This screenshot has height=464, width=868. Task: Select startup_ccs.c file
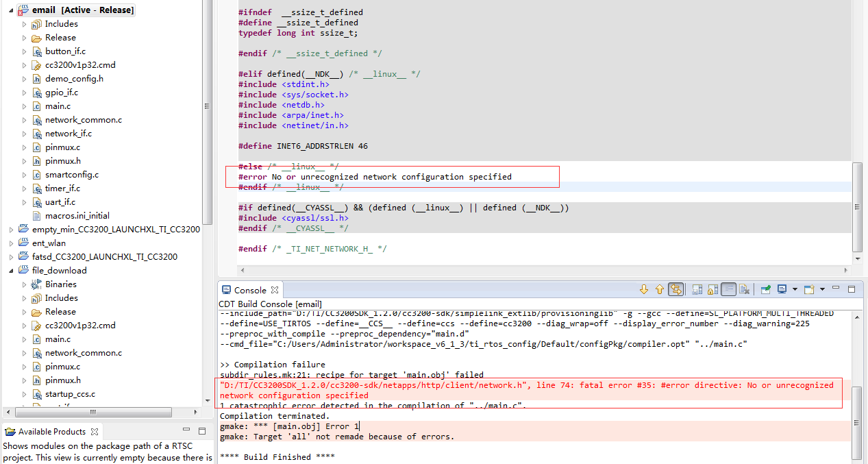tap(70, 394)
